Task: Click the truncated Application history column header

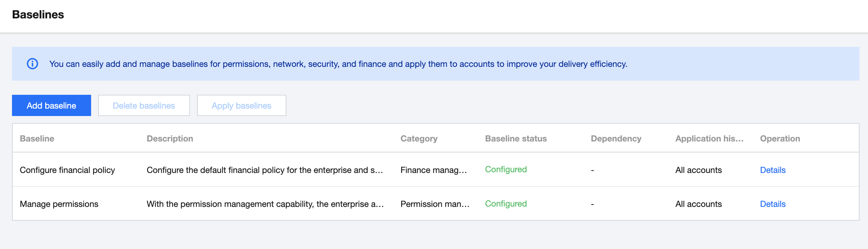Action: (709, 139)
